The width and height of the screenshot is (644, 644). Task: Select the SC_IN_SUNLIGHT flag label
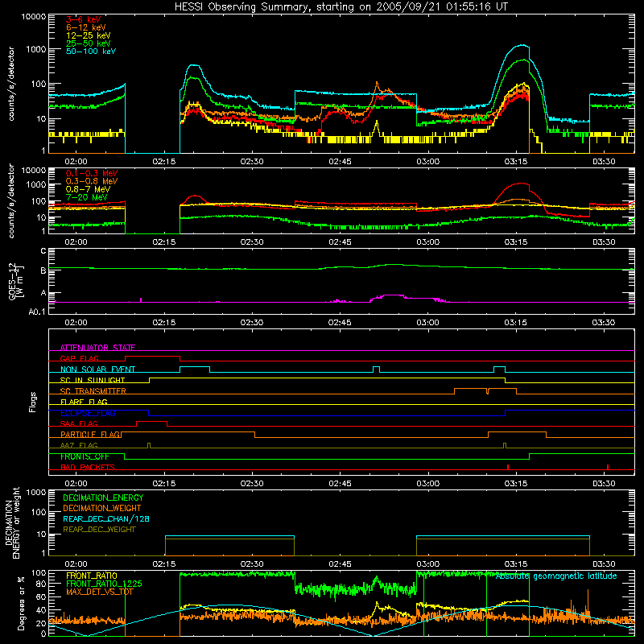(x=93, y=380)
